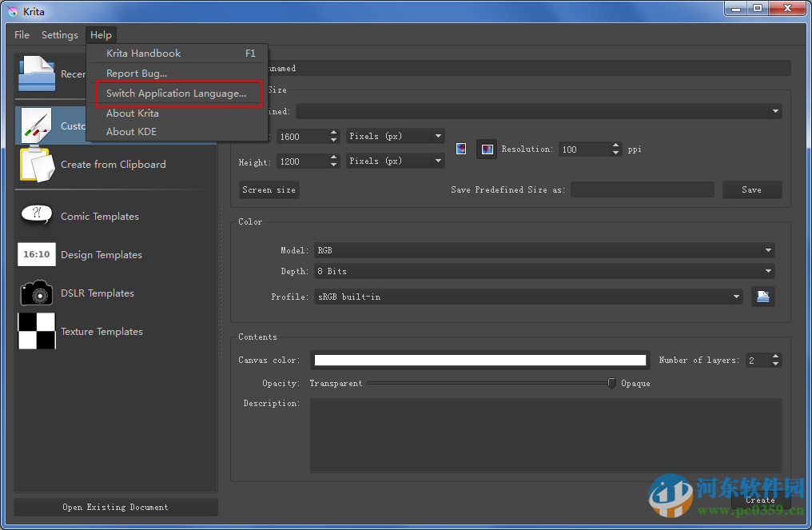Image resolution: width=812 pixels, height=530 pixels.
Task: Click the portrait orientation icon
Action: click(461, 149)
